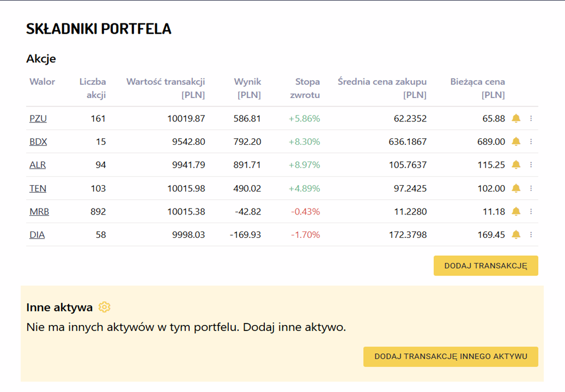Click the Stopa zwrotu column header
The height and width of the screenshot is (392, 565).
point(306,88)
